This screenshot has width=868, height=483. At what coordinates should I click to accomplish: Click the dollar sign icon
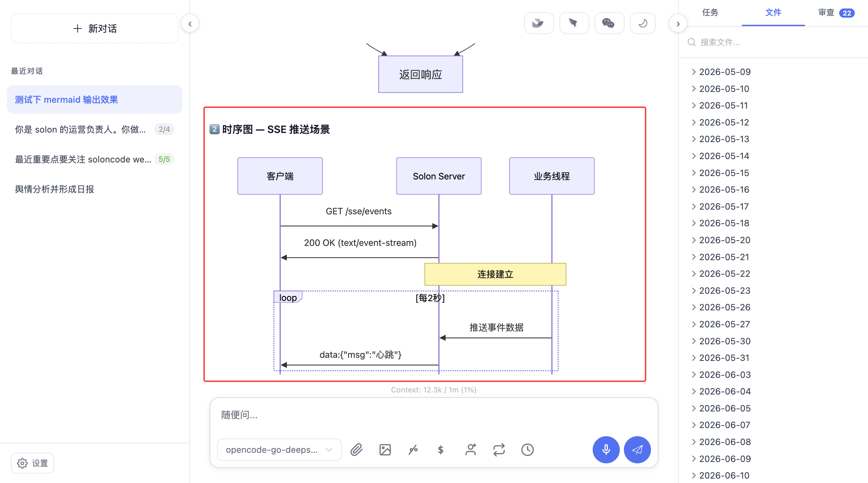pos(441,450)
